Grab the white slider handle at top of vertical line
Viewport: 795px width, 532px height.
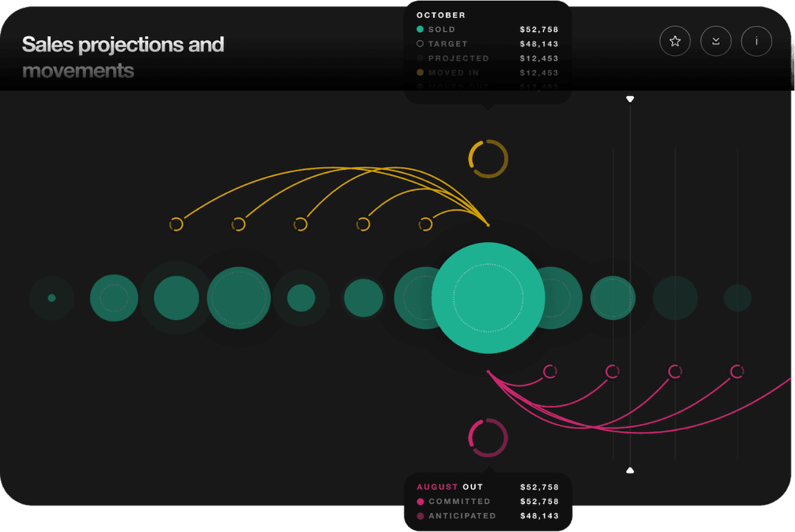pyautogui.click(x=630, y=99)
